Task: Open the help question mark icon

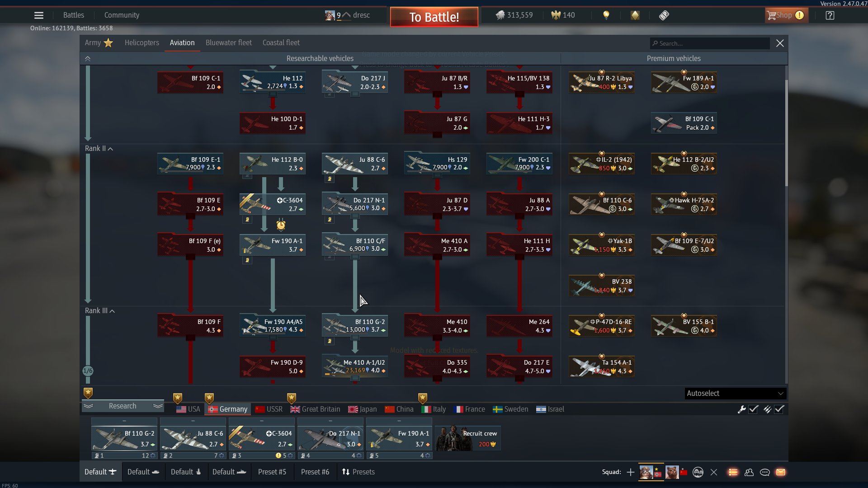Action: tap(830, 15)
